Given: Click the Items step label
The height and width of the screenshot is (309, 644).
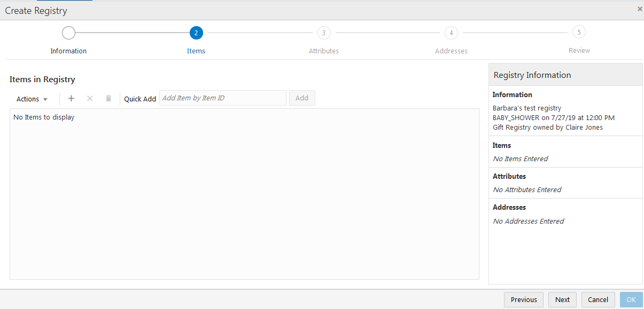Looking at the screenshot, I should pyautogui.click(x=196, y=51).
